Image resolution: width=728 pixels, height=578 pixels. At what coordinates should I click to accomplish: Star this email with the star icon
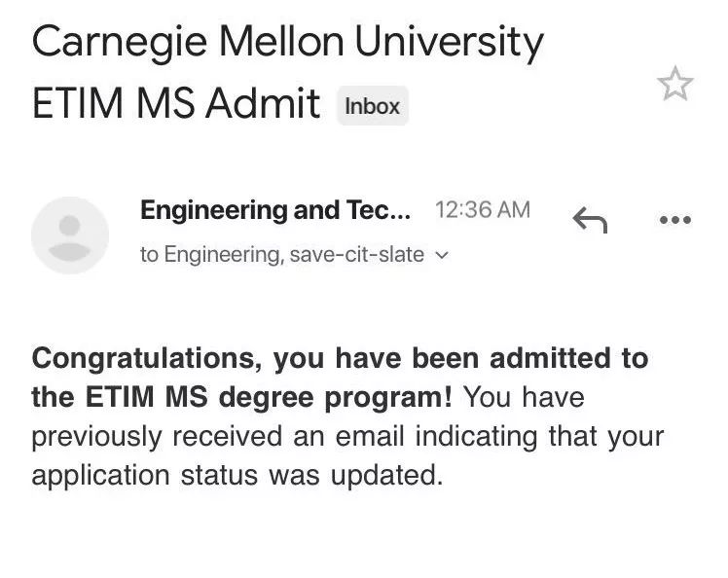pyautogui.click(x=675, y=84)
